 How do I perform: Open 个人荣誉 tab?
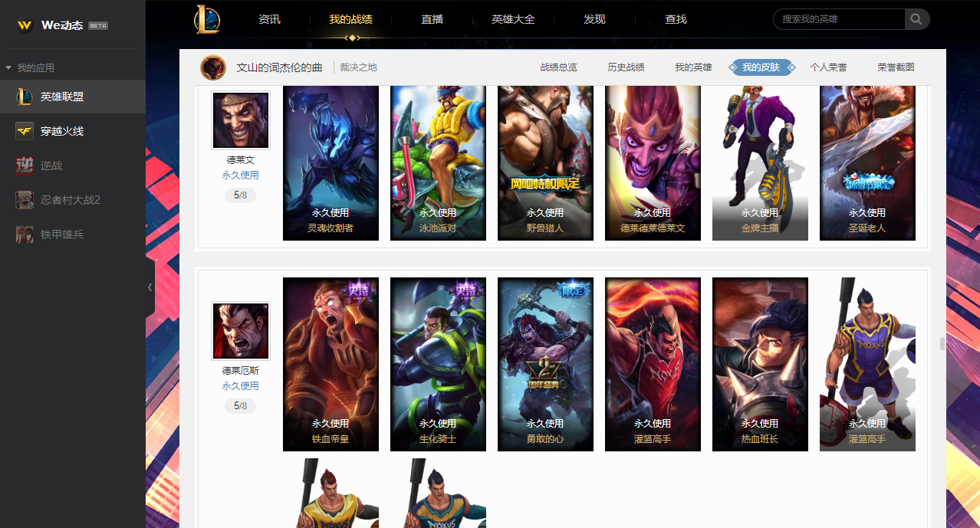[x=828, y=67]
